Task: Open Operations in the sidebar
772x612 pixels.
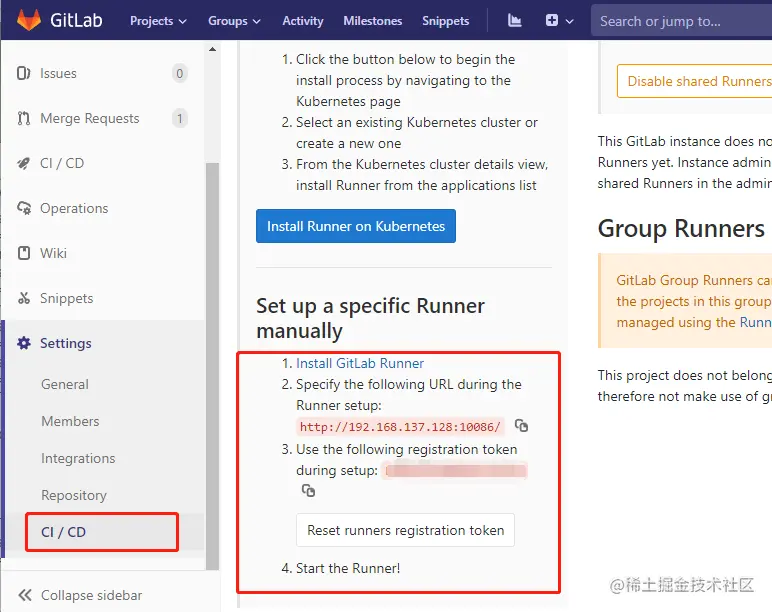Action: (74, 208)
